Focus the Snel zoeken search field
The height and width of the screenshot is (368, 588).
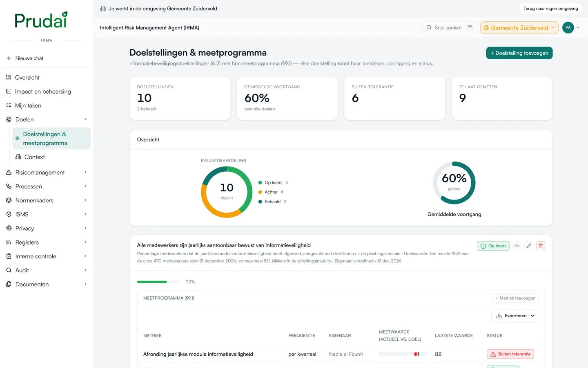pos(450,28)
